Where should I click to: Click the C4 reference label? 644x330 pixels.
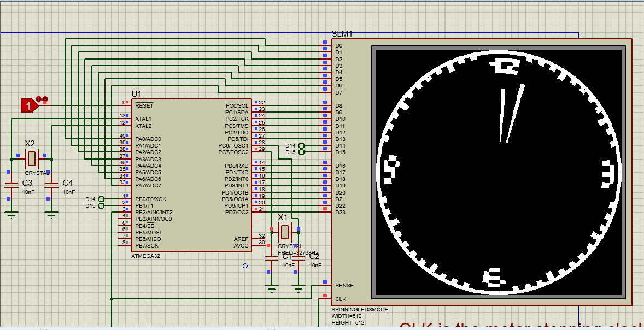click(x=68, y=182)
